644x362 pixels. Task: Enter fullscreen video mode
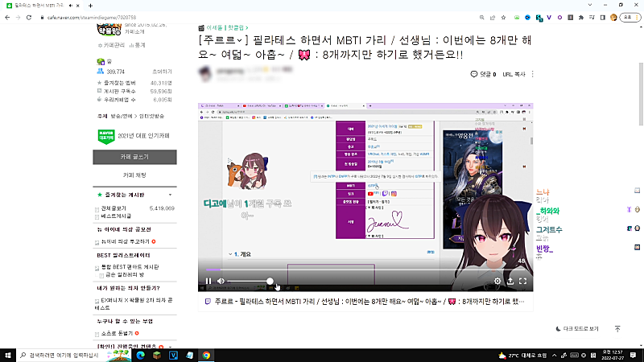click(x=522, y=281)
